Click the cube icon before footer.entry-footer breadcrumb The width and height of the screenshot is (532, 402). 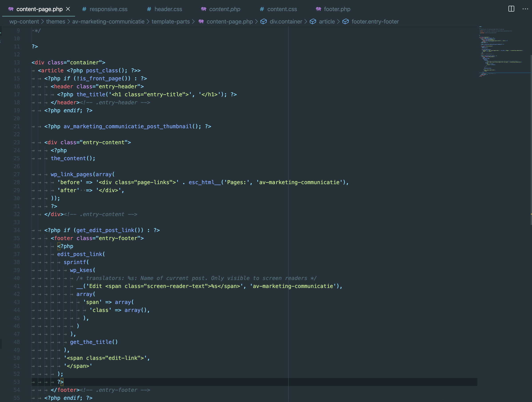pos(346,21)
